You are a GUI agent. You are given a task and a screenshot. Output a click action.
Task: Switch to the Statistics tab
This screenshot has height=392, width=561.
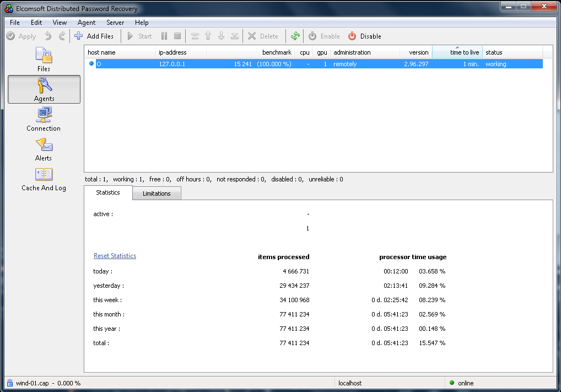108,192
